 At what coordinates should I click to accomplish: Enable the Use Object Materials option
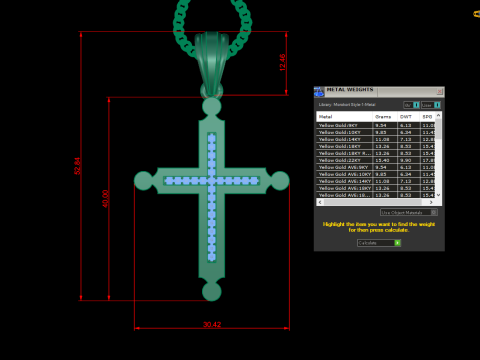point(409,212)
